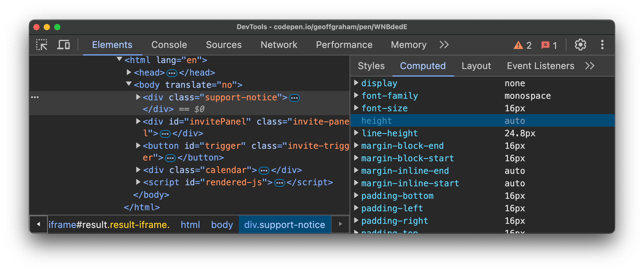Screen dimensions: 644x272
Task: Select html in the breadcrumb bar
Action: coord(190,224)
